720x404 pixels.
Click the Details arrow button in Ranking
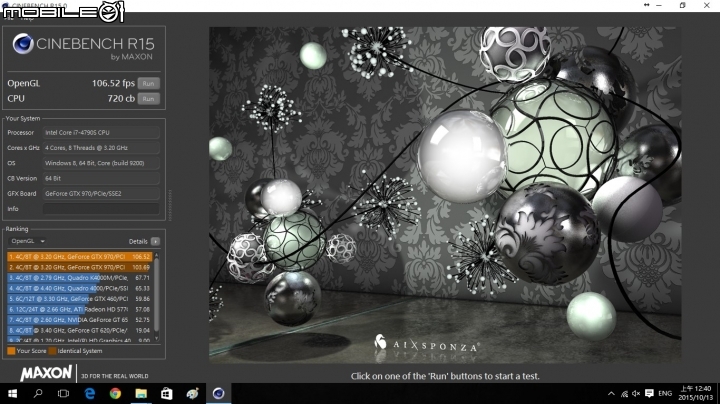coord(155,241)
